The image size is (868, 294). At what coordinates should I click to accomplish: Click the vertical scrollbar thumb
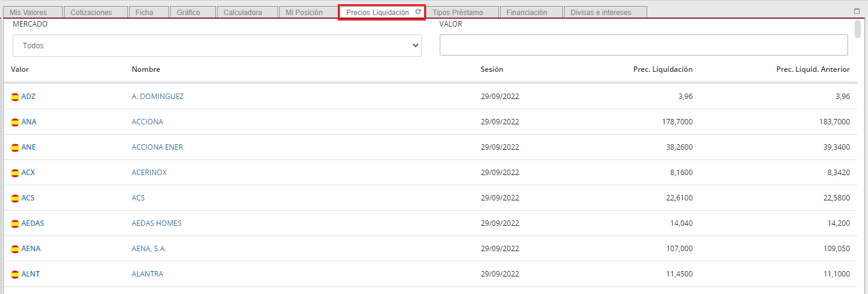pos(858,29)
